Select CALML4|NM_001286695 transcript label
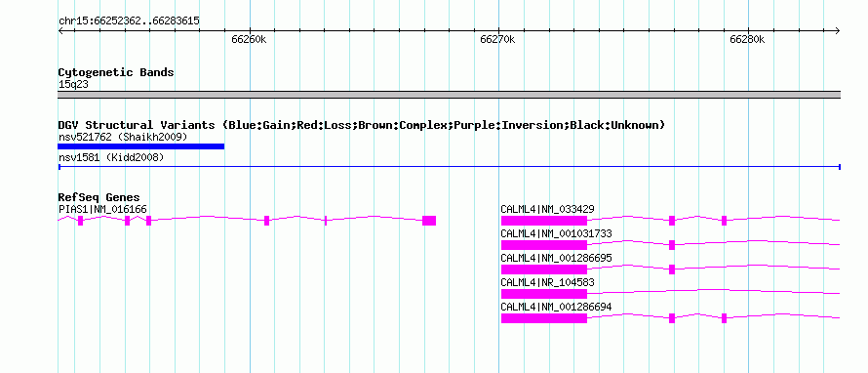868x373 pixels. (556, 258)
